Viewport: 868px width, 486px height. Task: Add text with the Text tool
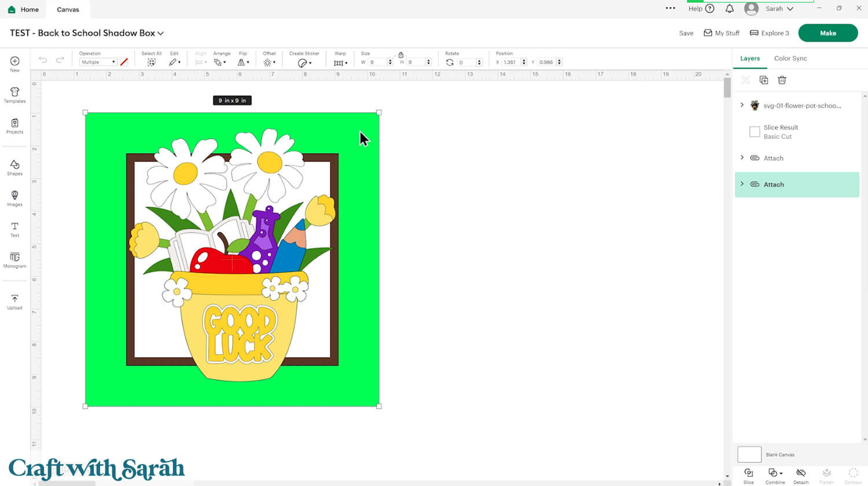(14, 229)
